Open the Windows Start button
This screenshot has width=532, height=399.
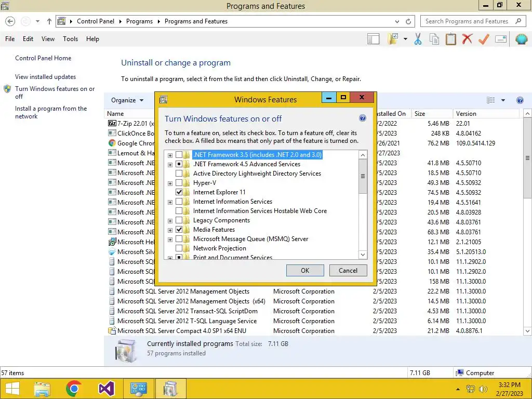(x=12, y=389)
